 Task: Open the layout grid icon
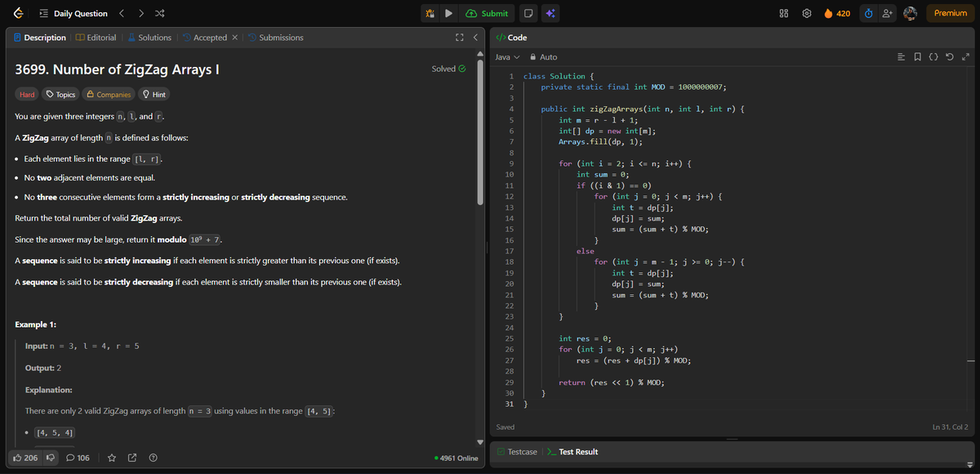pyautogui.click(x=784, y=13)
